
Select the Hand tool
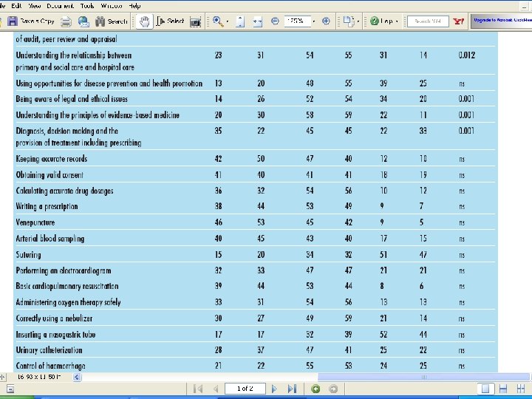pyautogui.click(x=145, y=21)
